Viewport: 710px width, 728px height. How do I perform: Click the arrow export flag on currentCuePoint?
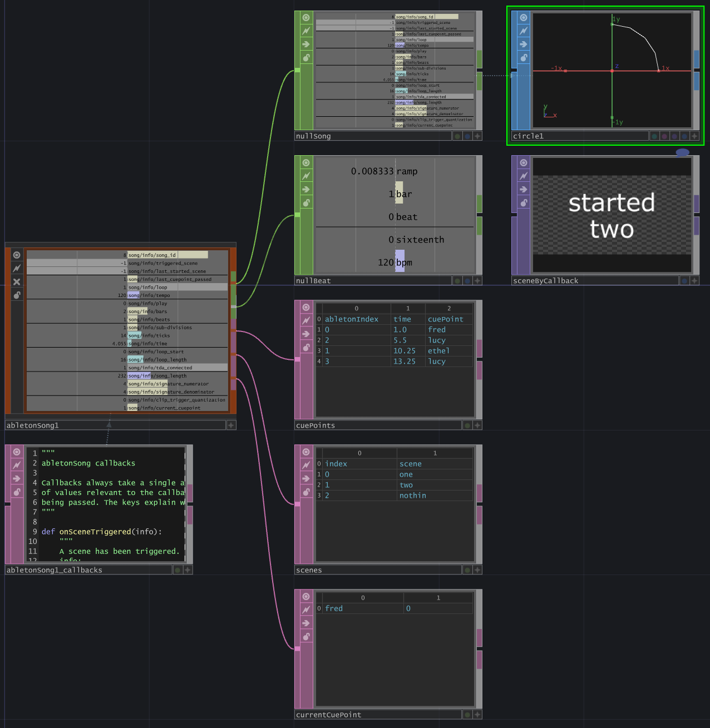click(306, 623)
